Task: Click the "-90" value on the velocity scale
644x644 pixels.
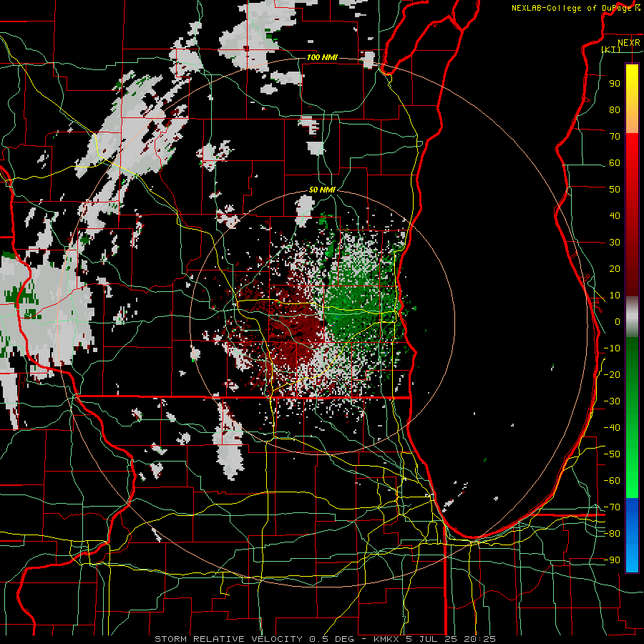Action: point(612,560)
